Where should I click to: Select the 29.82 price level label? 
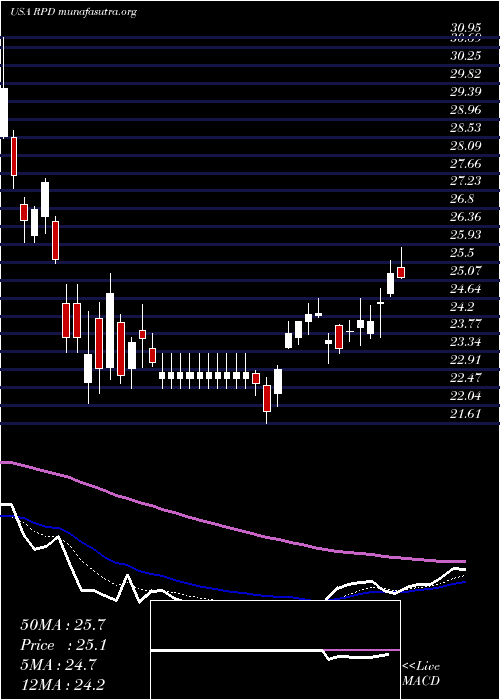point(465,74)
